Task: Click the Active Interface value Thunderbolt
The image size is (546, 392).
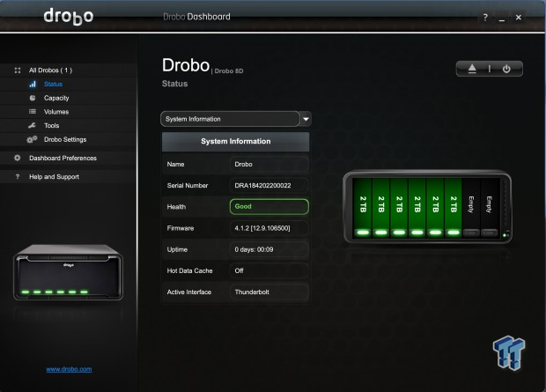Action: click(269, 292)
